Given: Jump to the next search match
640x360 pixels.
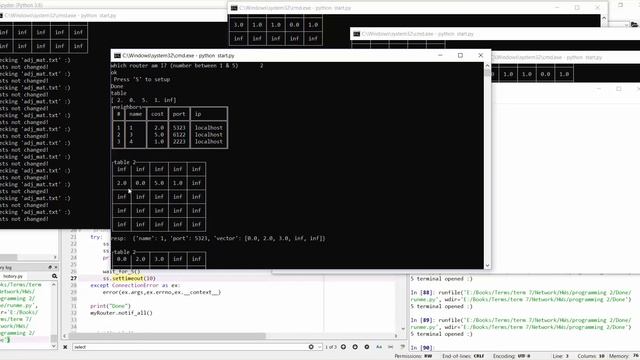Looking at the screenshot, I should 355,347.
